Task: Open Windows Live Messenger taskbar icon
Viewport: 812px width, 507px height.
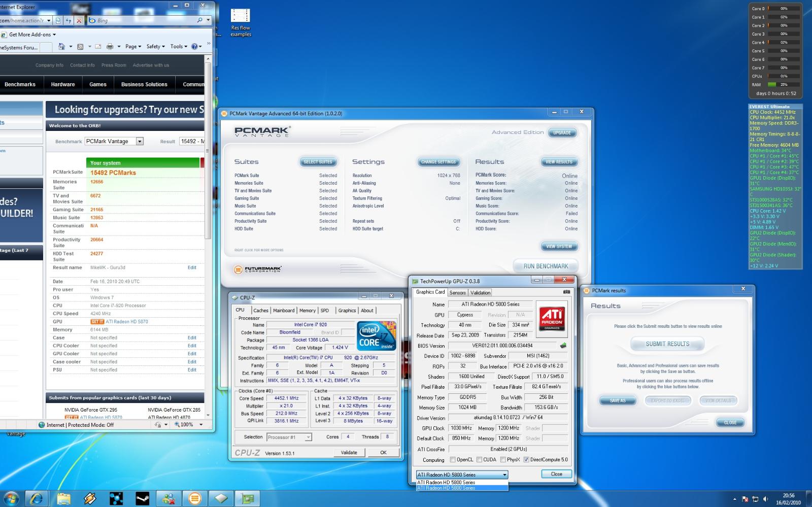Action: tap(168, 498)
